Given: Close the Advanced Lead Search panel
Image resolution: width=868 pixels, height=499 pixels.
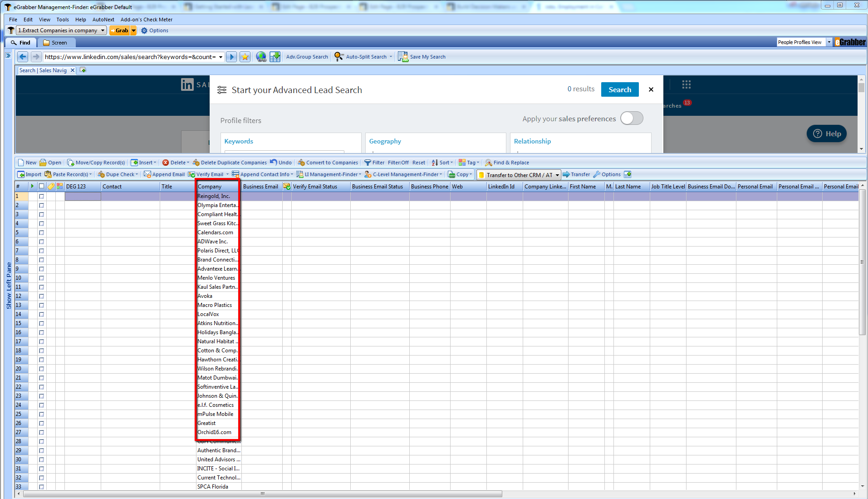Looking at the screenshot, I should tap(651, 89).
